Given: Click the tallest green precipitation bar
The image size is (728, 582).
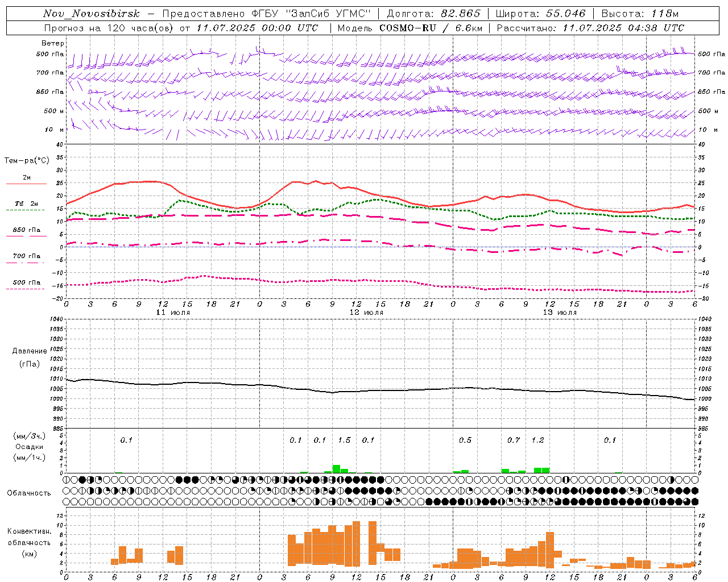Looking at the screenshot, I should tap(336, 469).
